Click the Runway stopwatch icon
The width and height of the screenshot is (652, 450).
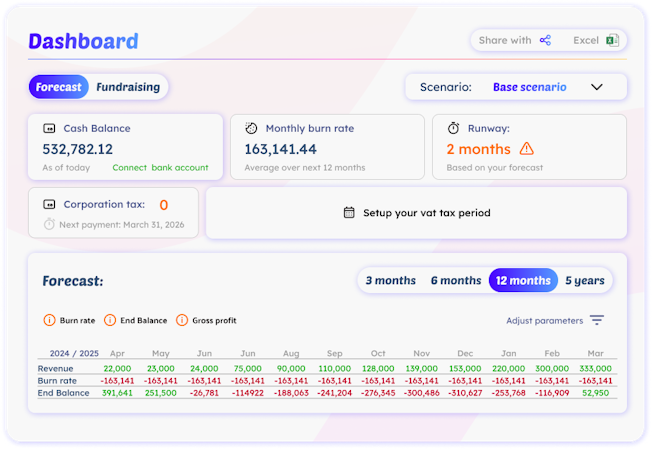click(453, 128)
